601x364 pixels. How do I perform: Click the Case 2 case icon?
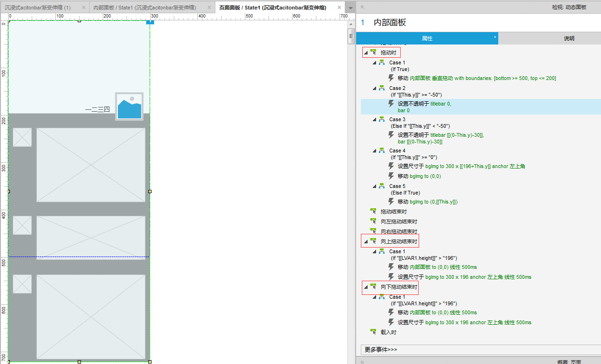[382, 88]
